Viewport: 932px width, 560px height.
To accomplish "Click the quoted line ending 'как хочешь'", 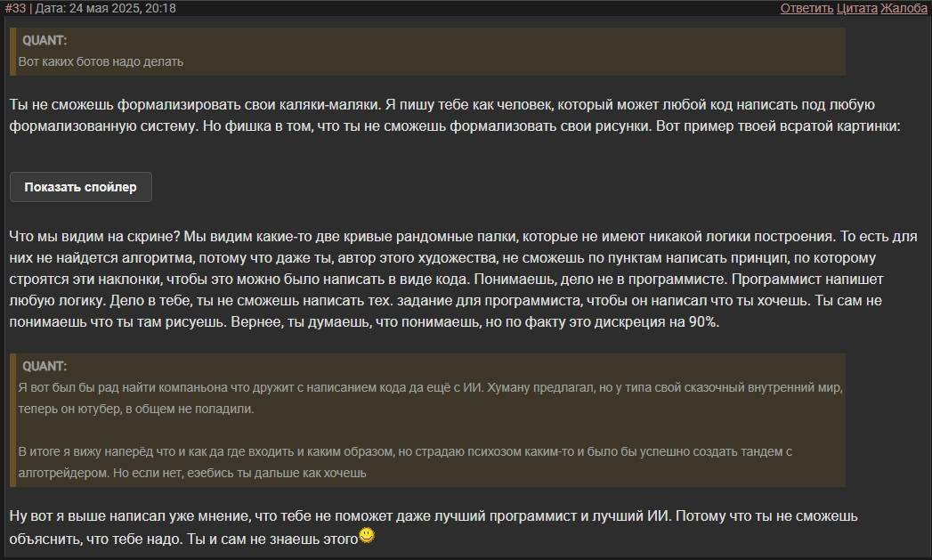I will point(192,474).
